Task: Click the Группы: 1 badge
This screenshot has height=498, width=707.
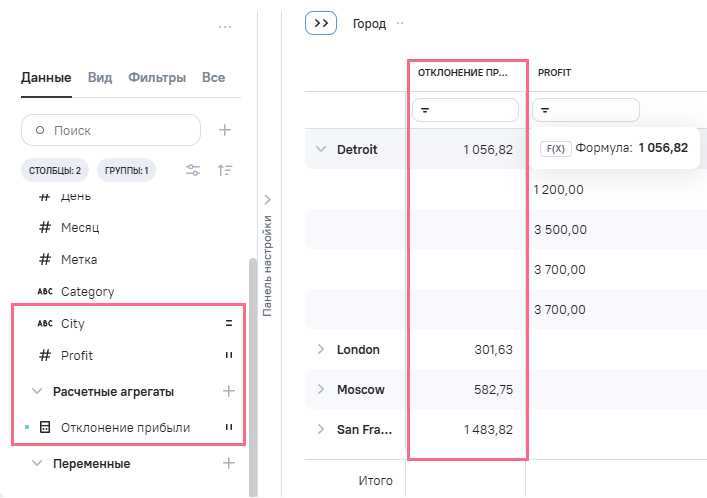Action: click(x=126, y=170)
